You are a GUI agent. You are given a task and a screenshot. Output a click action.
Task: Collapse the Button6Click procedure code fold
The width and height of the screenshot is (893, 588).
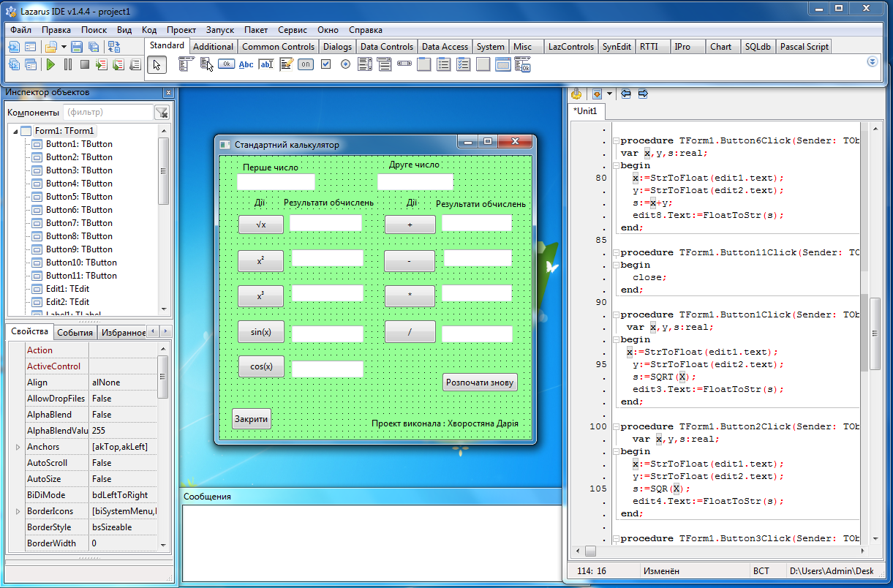[616, 141]
